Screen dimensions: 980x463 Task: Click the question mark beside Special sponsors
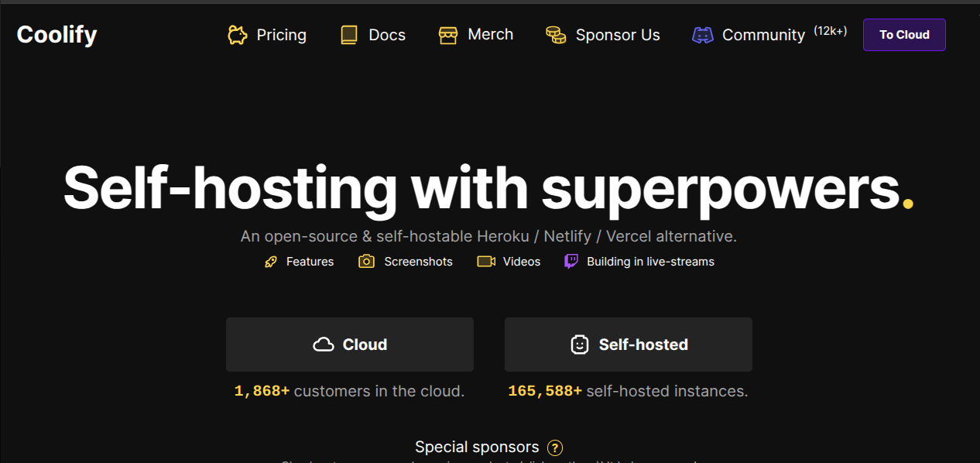[x=555, y=448]
